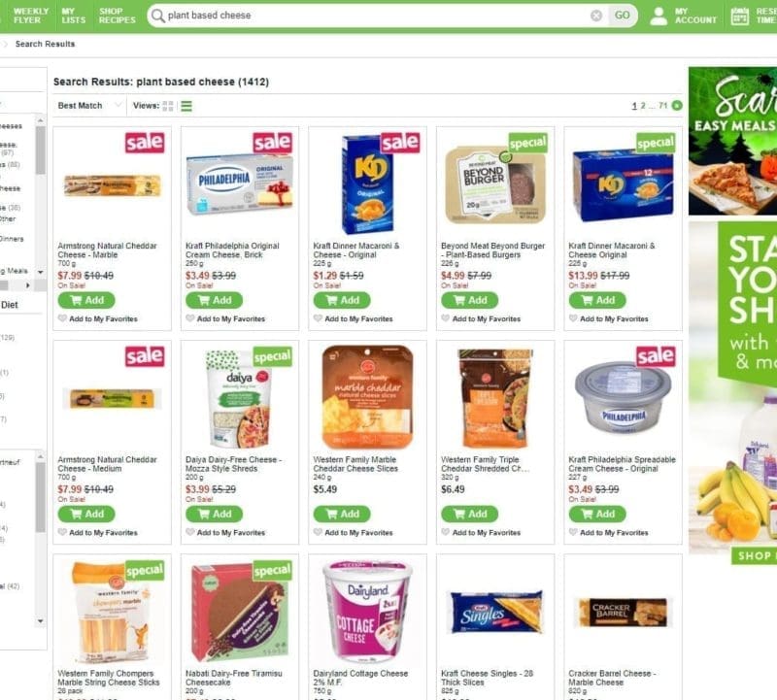Open Dairyland Cottage Cheese product image
777x700 pixels.
click(x=367, y=612)
